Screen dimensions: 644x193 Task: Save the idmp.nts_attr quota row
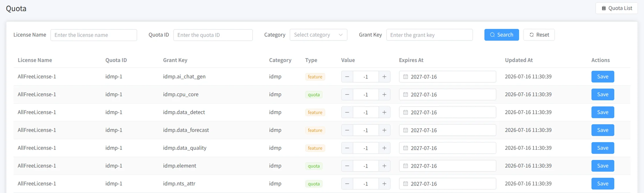tap(603, 183)
